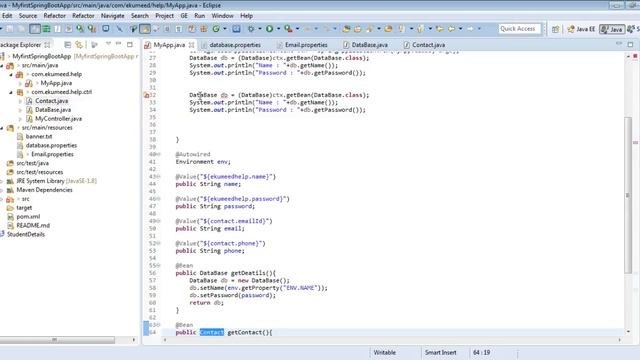640x360 pixels.
Task: Toggle the highlighted toolbar button left of green grid icon
Action: [35, 29]
